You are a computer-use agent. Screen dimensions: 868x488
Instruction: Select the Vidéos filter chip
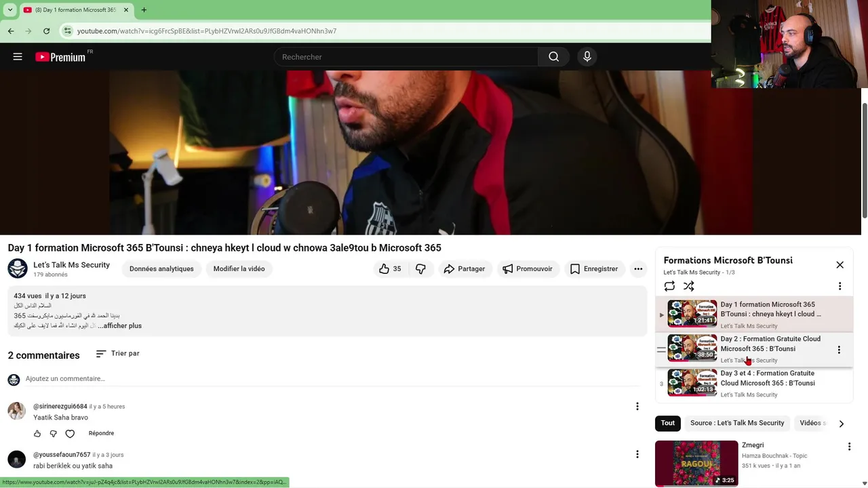tap(811, 424)
